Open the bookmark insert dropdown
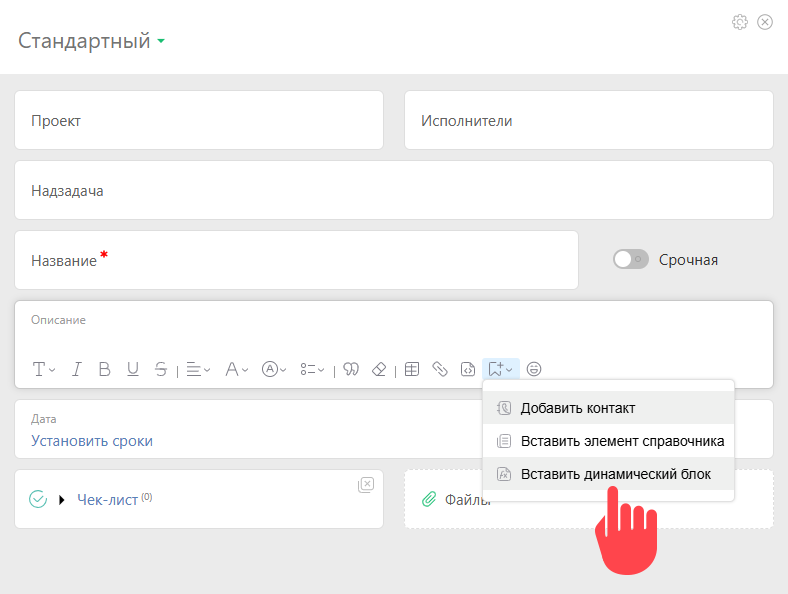The width and height of the screenshot is (788, 594). (x=501, y=369)
